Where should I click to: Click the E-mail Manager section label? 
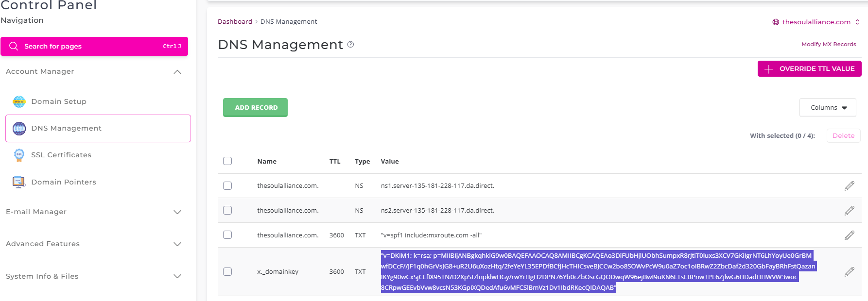[x=36, y=212]
